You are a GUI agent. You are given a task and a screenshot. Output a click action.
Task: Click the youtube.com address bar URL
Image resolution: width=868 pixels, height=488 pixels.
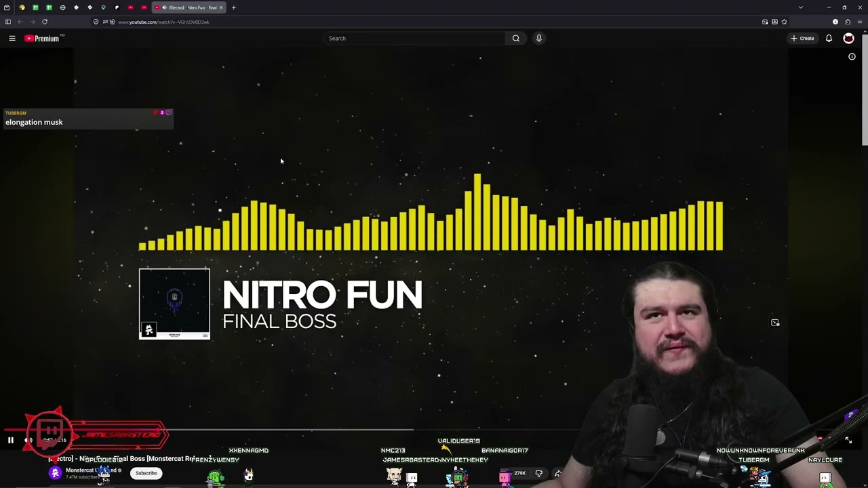pos(163,22)
